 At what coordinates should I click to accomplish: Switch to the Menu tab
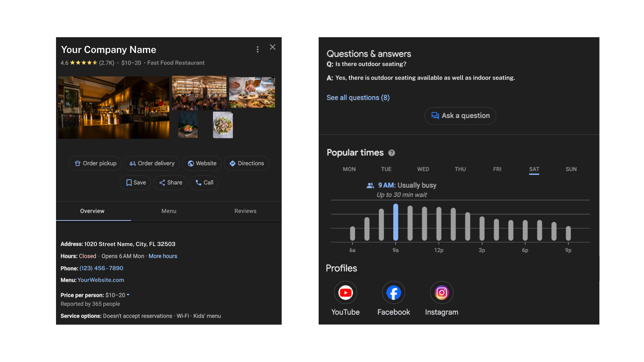pyautogui.click(x=169, y=211)
